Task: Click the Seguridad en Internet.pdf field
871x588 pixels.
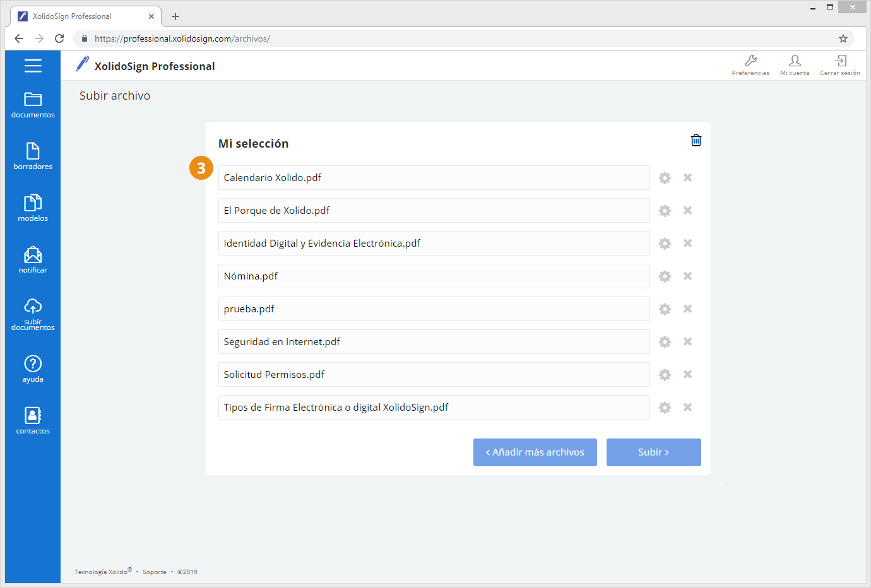Action: click(x=434, y=341)
